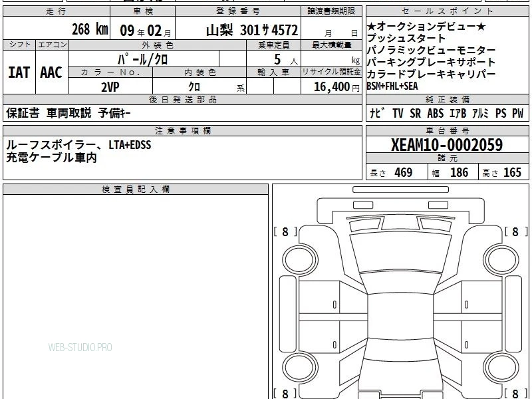Click the recycle deposit 16,400円
This screenshot has width=532, height=399.
click(336, 87)
